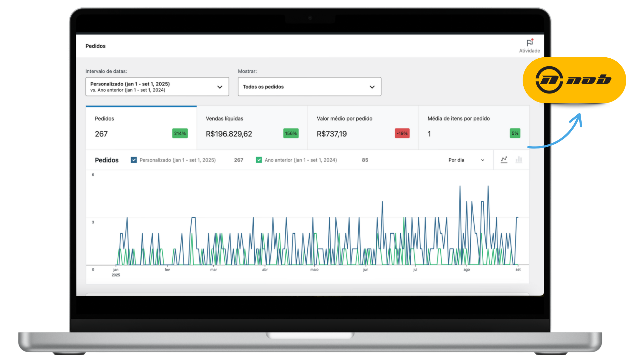The width and height of the screenshot is (644, 362).
Task: Uncheck Ano anterior (jan 1 - set 1, 2024) series
Action: click(259, 160)
